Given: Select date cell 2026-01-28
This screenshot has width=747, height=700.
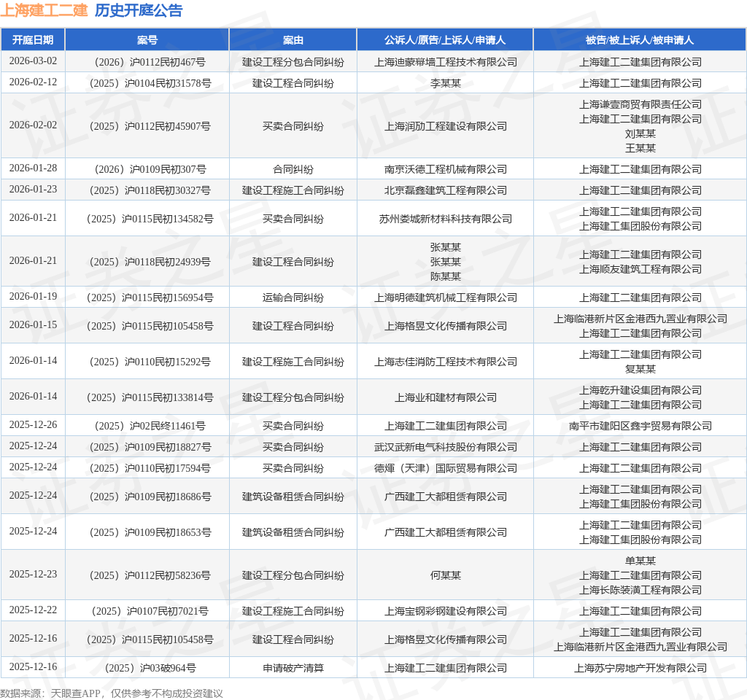Looking at the screenshot, I should click(33, 168).
